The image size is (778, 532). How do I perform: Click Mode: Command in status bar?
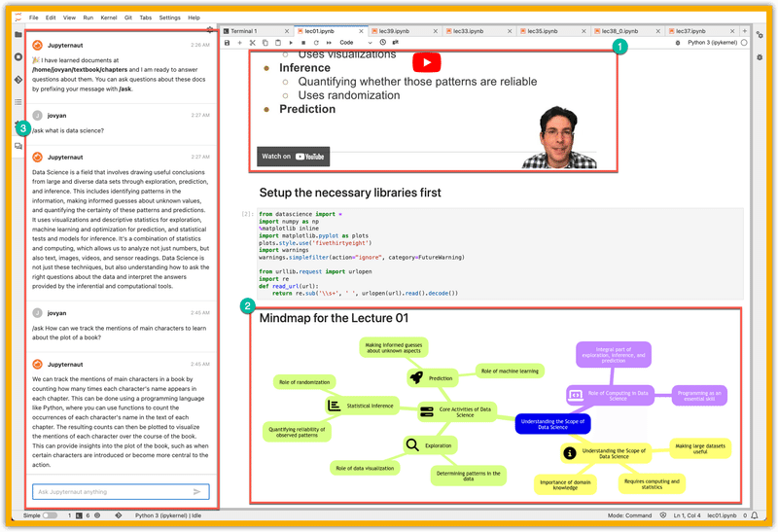tap(629, 515)
